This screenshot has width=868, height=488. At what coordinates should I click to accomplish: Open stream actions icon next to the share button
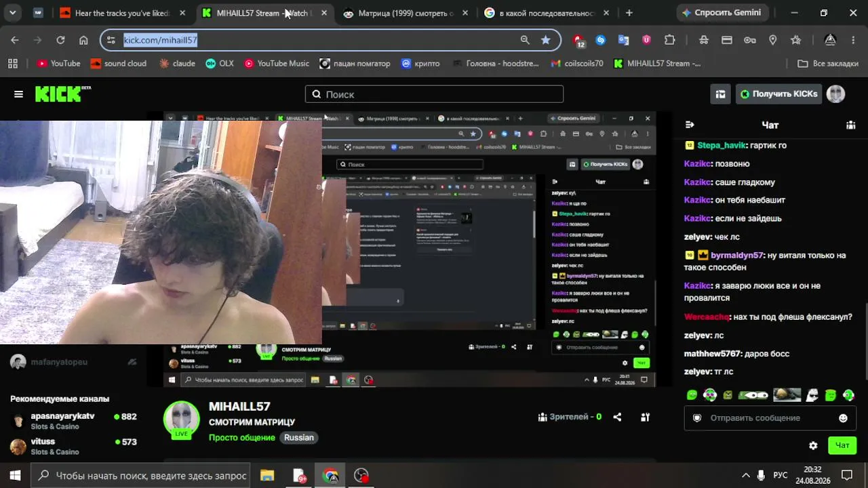tap(645, 417)
